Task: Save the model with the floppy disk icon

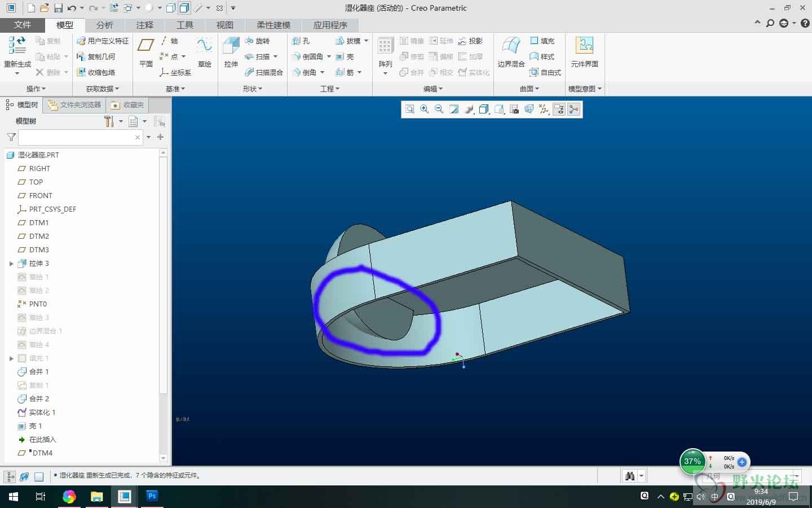Action: [x=58, y=8]
